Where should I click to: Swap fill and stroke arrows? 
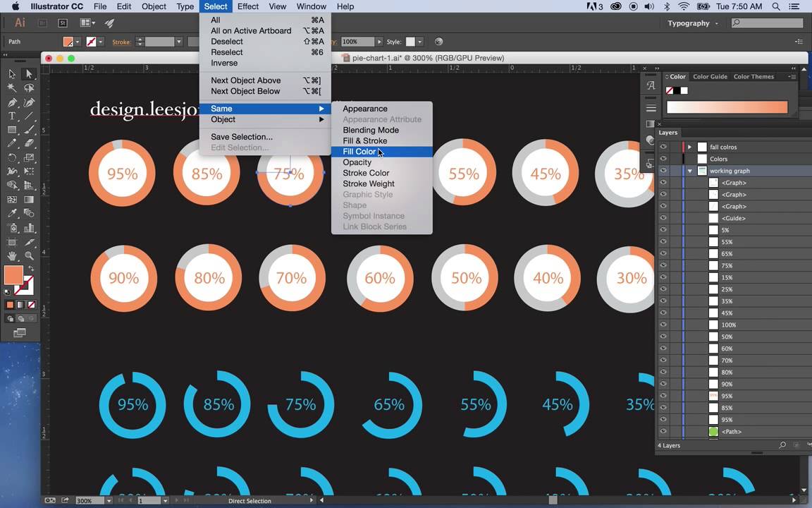(31, 268)
